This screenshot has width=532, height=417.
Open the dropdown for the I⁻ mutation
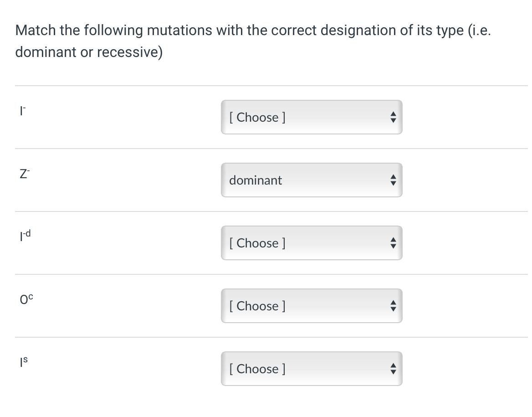click(312, 117)
